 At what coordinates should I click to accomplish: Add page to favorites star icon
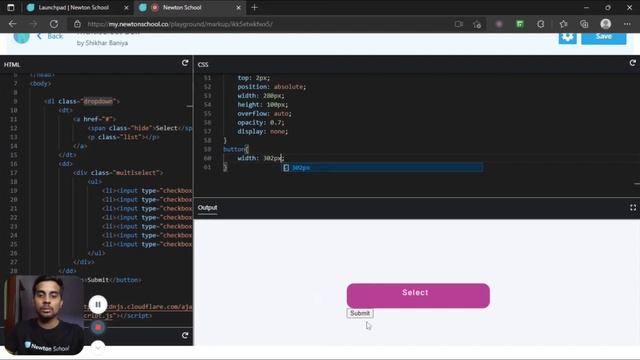(x=477, y=24)
